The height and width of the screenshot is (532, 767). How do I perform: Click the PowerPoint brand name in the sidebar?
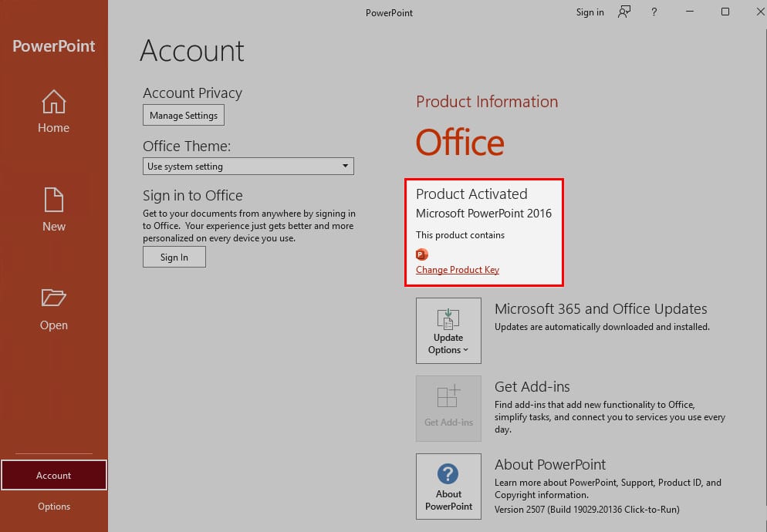click(54, 46)
